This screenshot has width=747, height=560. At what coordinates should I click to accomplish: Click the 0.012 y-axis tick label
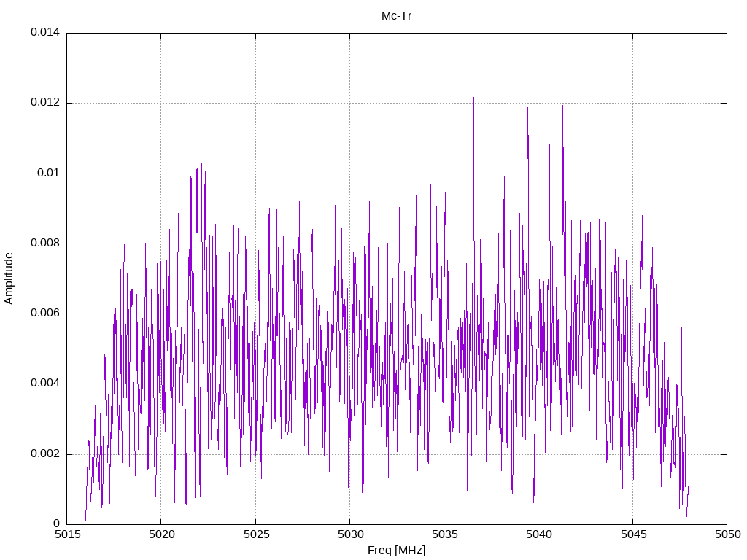45,102
